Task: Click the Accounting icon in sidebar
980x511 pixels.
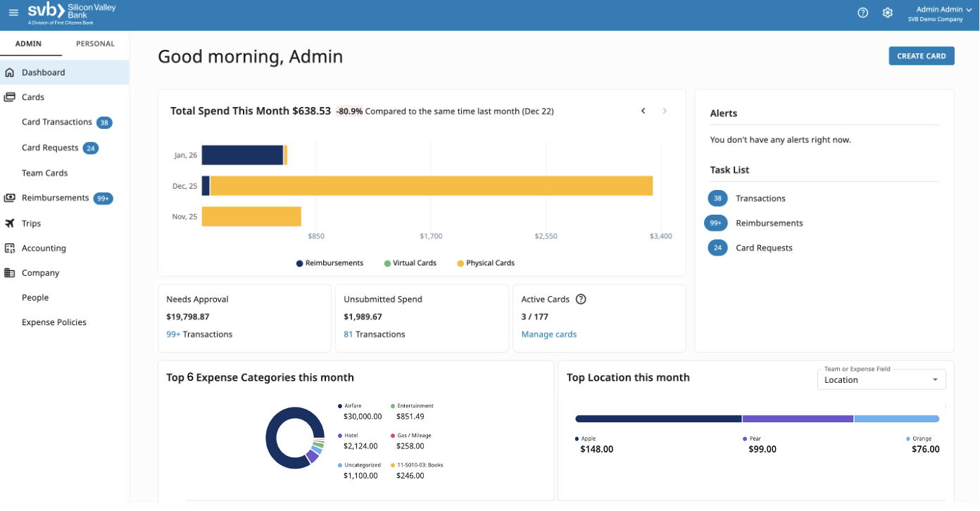Action: [10, 248]
